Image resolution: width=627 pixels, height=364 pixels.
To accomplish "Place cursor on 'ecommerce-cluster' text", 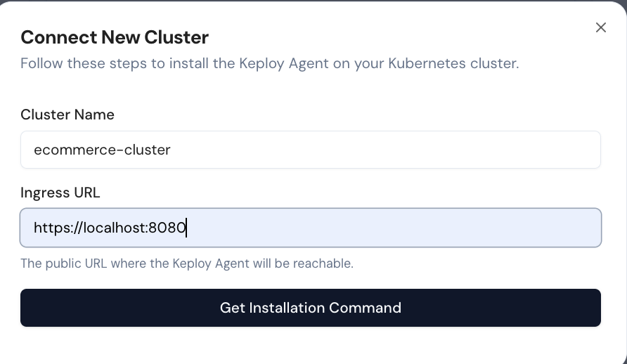I will (102, 150).
